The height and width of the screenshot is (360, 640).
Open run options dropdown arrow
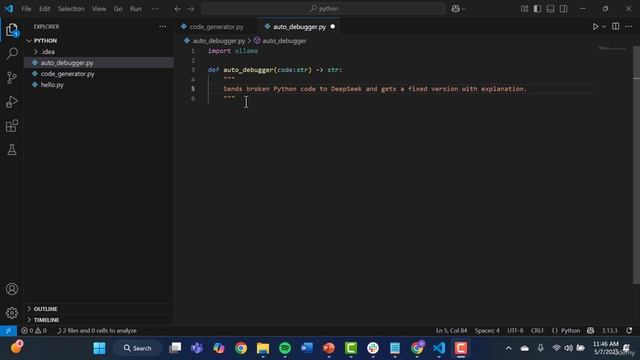[604, 27]
